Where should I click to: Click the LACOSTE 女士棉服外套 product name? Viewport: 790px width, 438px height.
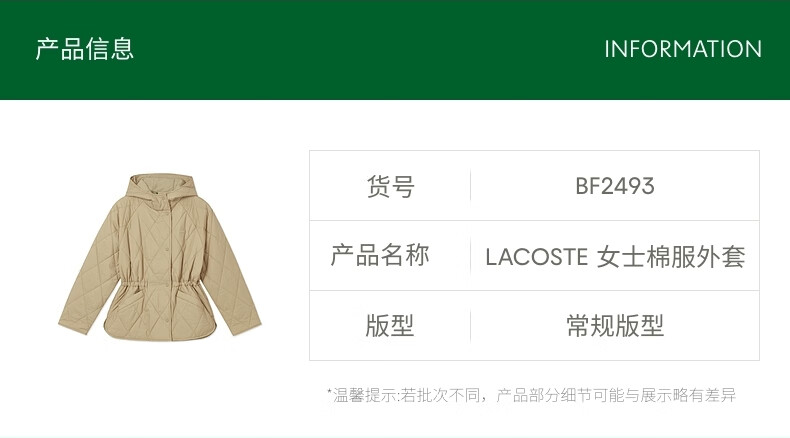point(615,257)
